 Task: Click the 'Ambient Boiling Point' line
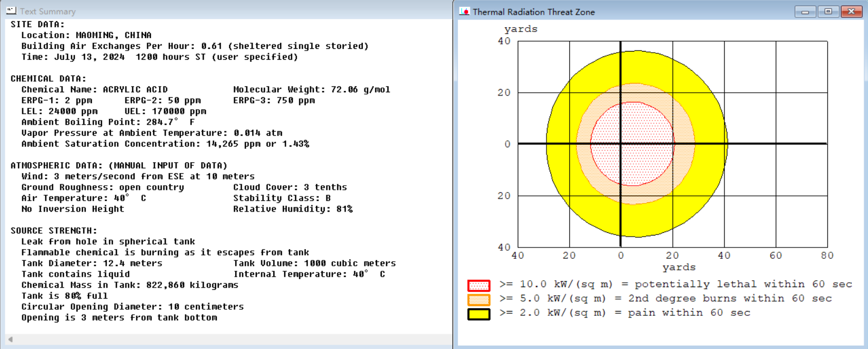click(108, 122)
